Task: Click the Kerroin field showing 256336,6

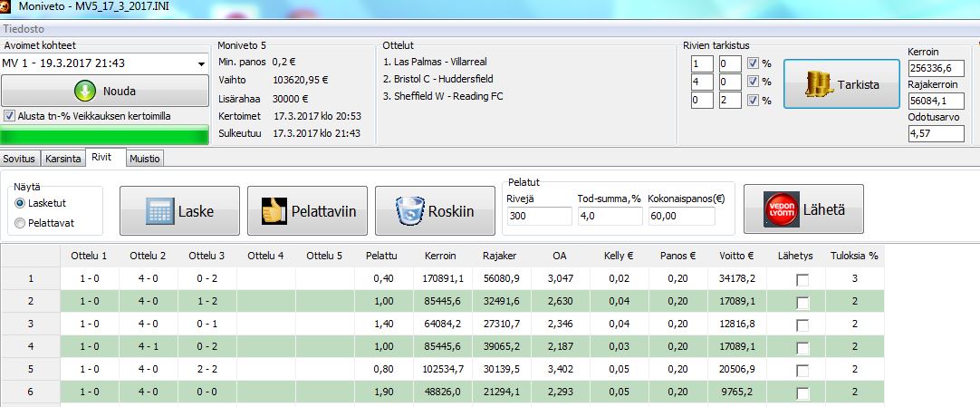Action: click(936, 69)
